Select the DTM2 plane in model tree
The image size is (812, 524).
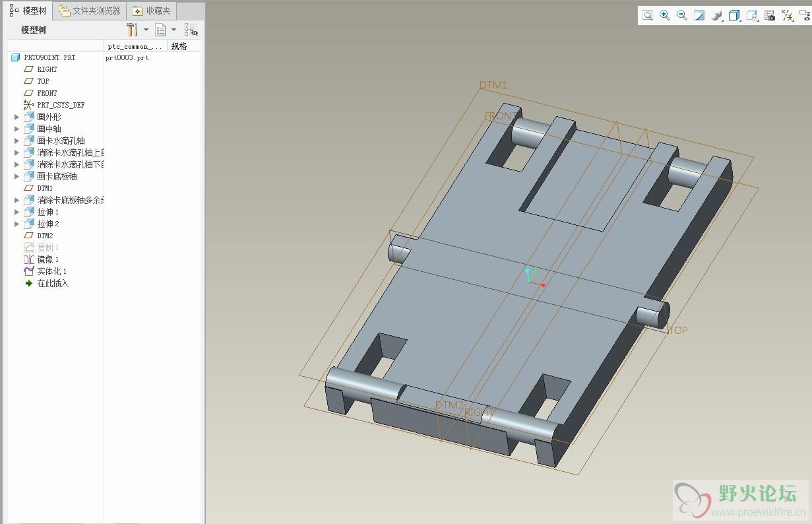(45, 236)
